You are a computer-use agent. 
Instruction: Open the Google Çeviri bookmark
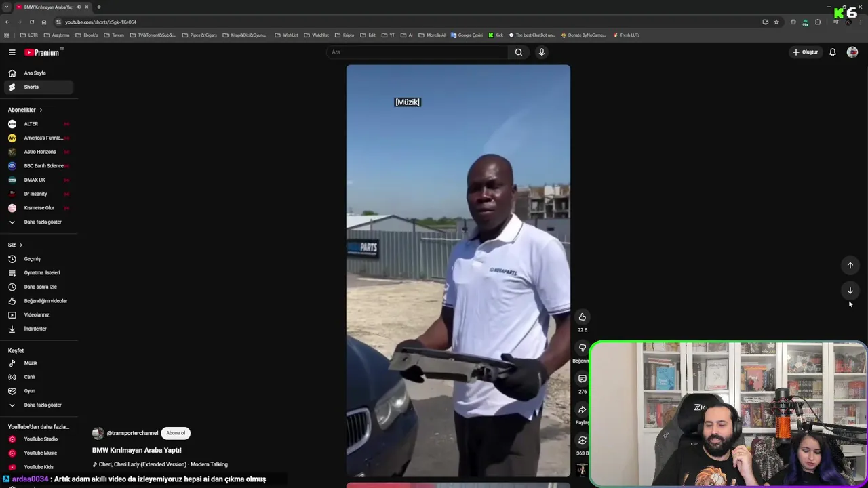467,35
